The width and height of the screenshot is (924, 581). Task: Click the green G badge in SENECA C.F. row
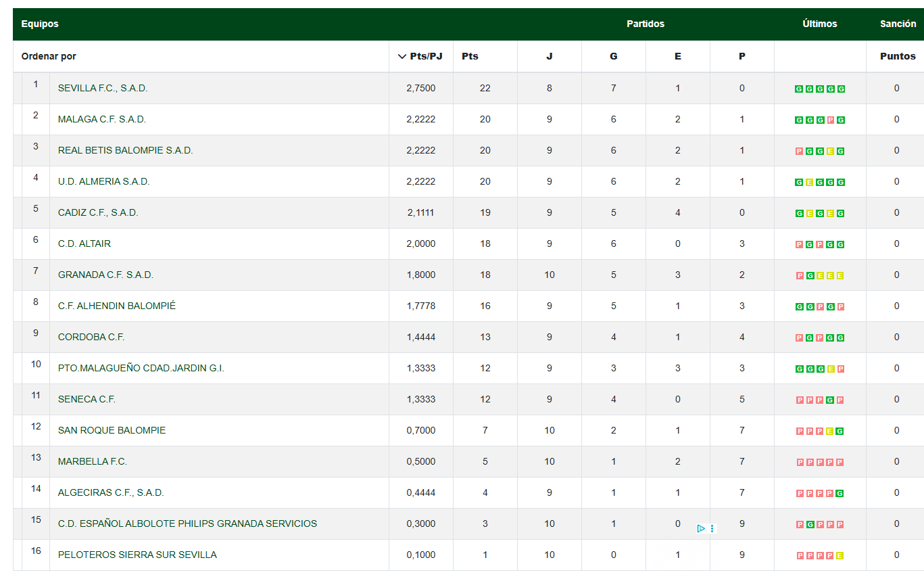pos(830,400)
